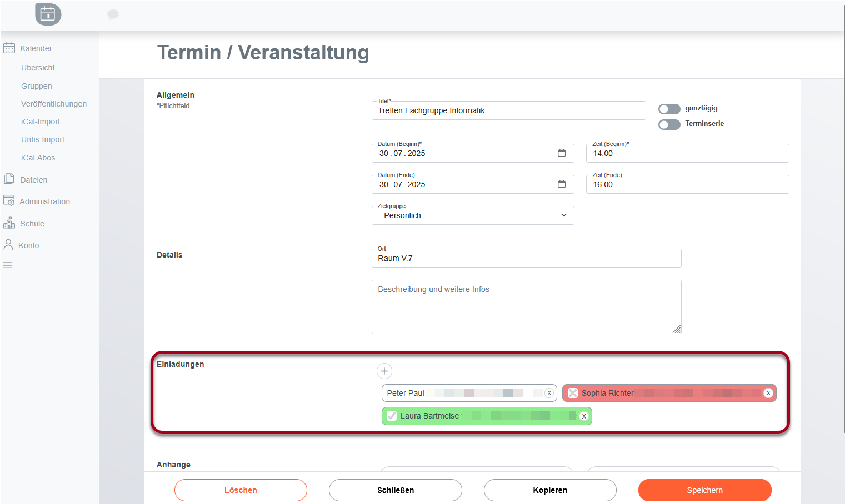This screenshot has width=845, height=504.
Task: Open the Gruppen section
Action: click(x=36, y=85)
